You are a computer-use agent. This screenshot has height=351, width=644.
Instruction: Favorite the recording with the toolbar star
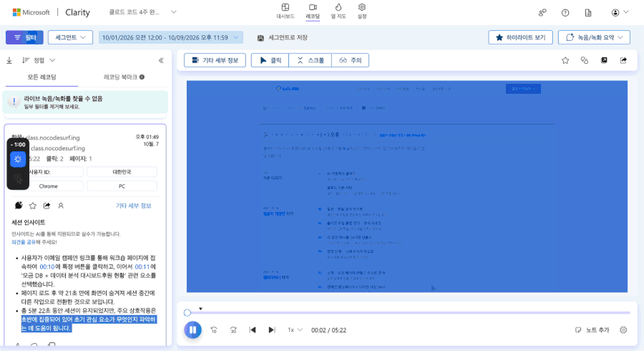click(x=565, y=60)
